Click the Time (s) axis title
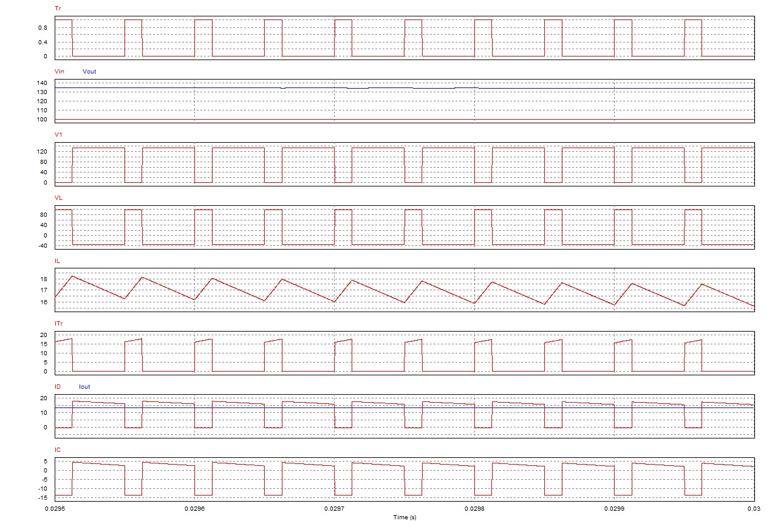This screenshot has height=532, width=772. tap(405, 517)
